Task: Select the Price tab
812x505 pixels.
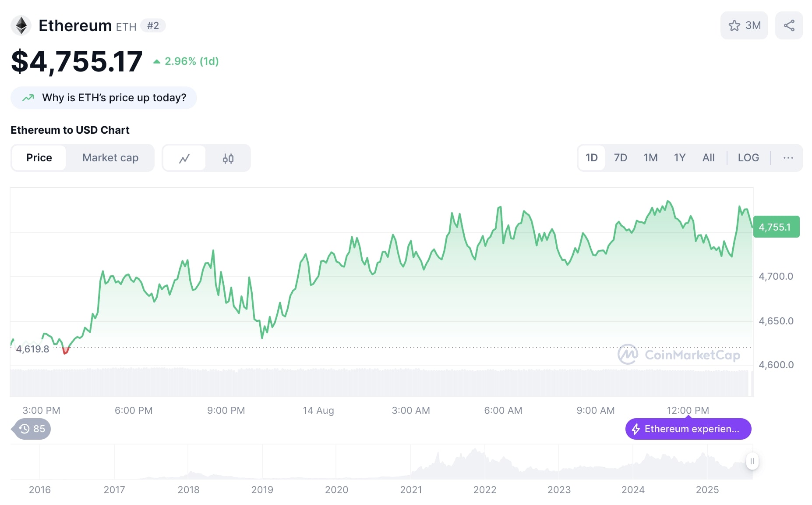Action: 39,158
